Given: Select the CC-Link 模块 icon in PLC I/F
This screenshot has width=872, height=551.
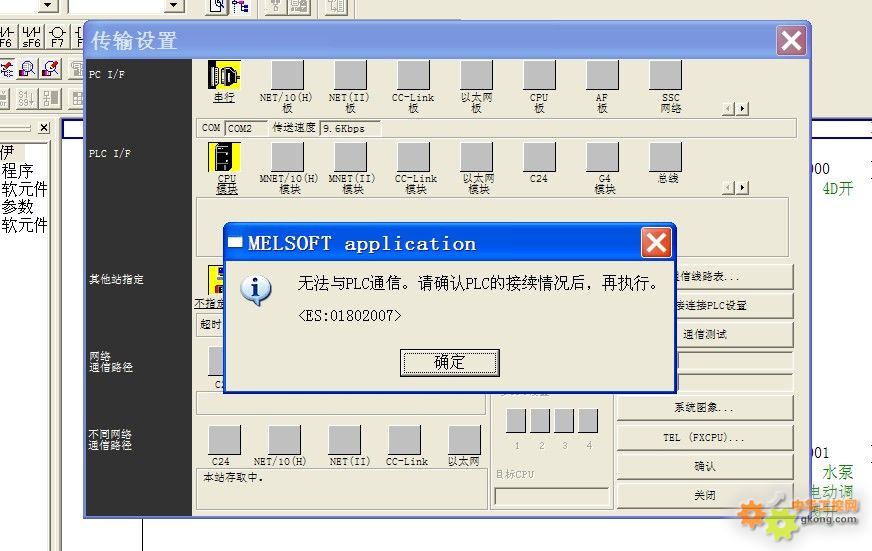Looking at the screenshot, I should tap(413, 157).
